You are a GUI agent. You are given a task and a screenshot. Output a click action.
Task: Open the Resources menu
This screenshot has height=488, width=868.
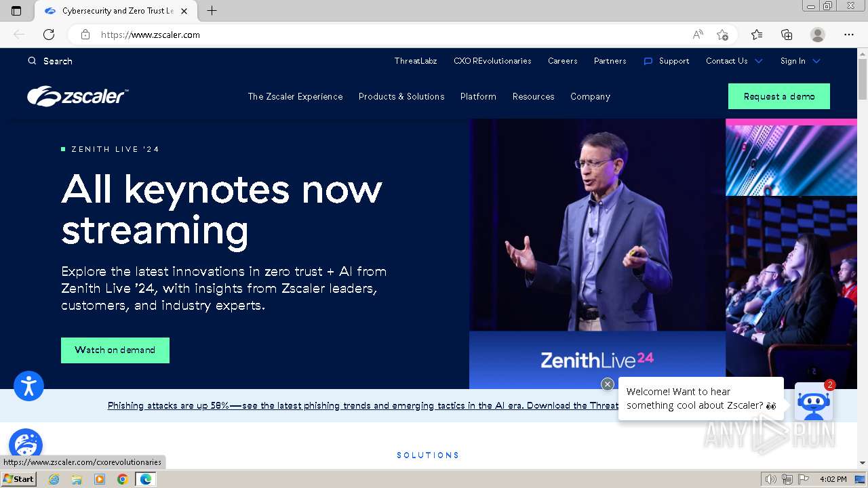[533, 97]
